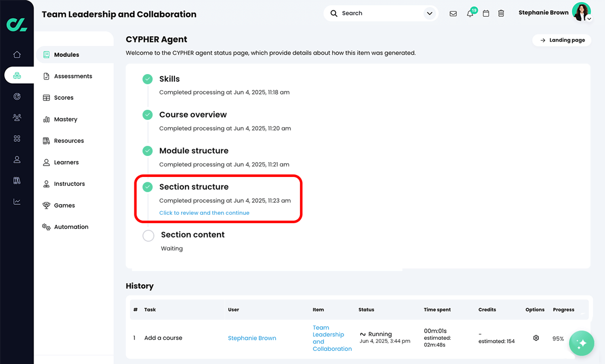Open Stephanie Brown profile avatar menu

coord(581,12)
